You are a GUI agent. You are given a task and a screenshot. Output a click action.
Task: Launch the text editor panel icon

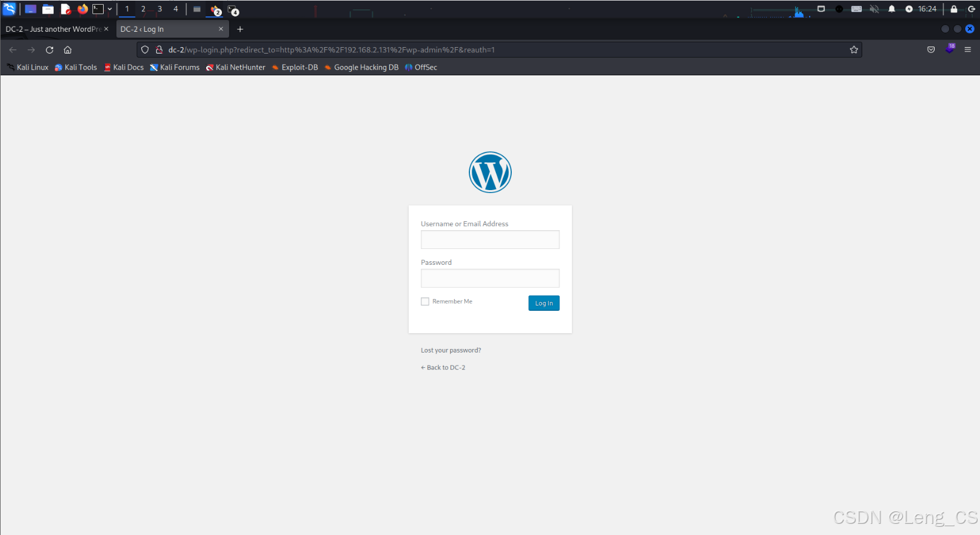pos(65,9)
